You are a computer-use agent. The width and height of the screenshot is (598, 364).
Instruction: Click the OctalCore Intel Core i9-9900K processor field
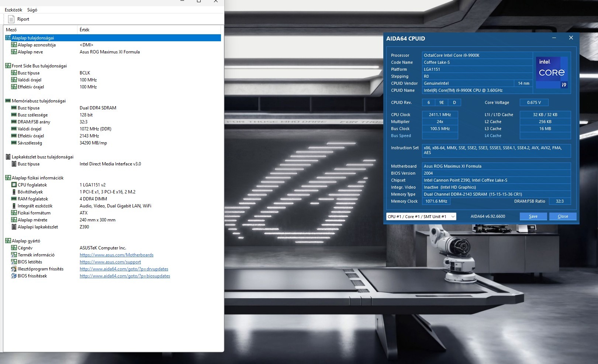tap(477, 55)
